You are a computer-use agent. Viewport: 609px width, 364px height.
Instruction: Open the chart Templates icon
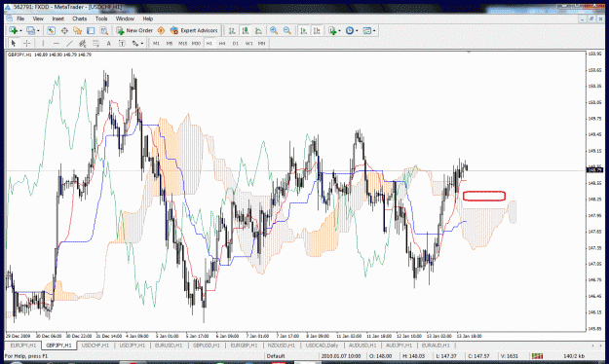[366, 30]
